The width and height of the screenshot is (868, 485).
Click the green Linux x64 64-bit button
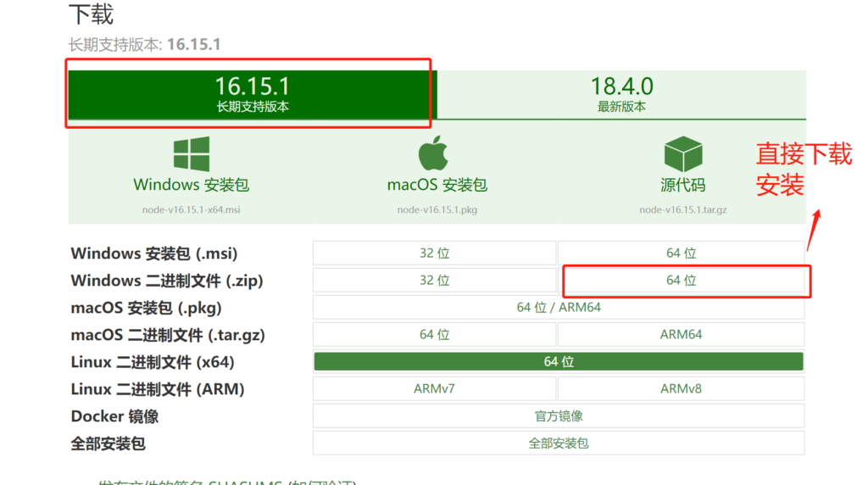[558, 361]
